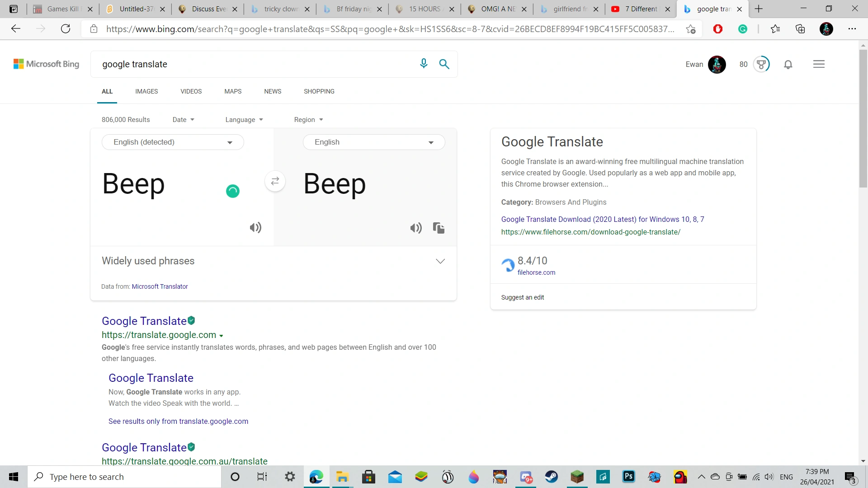Click the Microsoft Translator data source link
Viewport: 868px width, 488px height.
point(160,286)
